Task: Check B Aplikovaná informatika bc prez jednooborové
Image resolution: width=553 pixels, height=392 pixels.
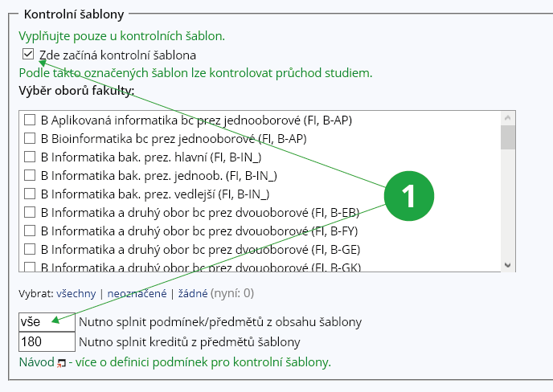Action: click(x=30, y=120)
